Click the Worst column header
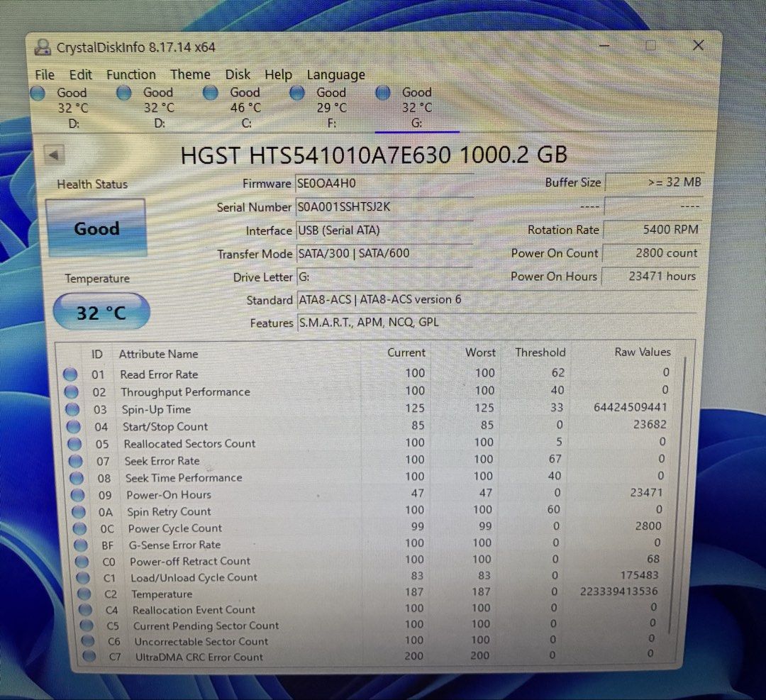Image resolution: width=766 pixels, height=700 pixels. [x=480, y=352]
